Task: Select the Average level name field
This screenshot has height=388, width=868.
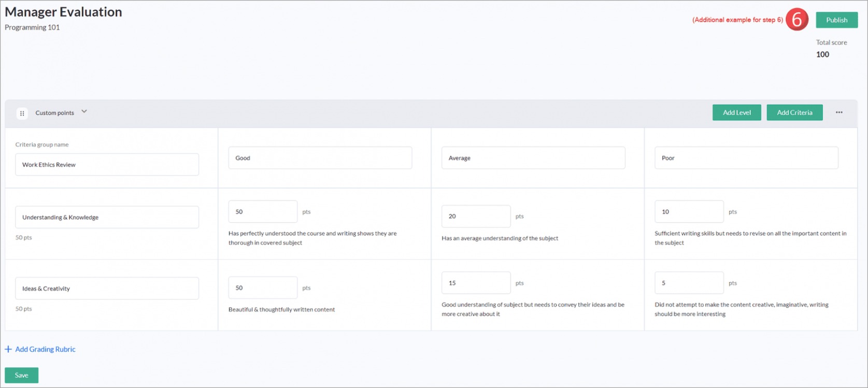Action: point(533,158)
